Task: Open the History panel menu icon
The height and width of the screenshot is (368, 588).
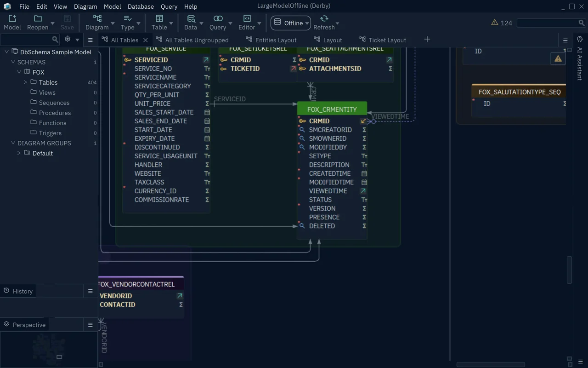Action: click(90, 291)
